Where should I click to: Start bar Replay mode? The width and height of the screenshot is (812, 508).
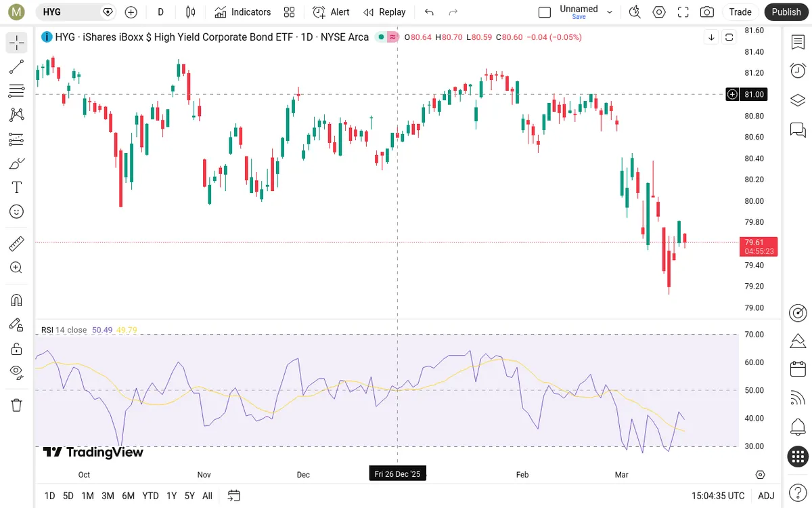coord(384,12)
